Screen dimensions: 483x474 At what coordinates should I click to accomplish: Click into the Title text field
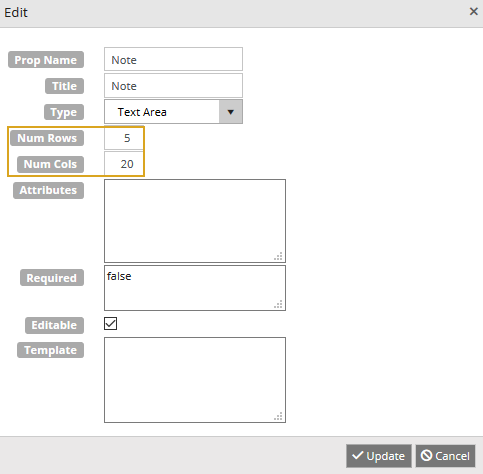[x=173, y=86]
